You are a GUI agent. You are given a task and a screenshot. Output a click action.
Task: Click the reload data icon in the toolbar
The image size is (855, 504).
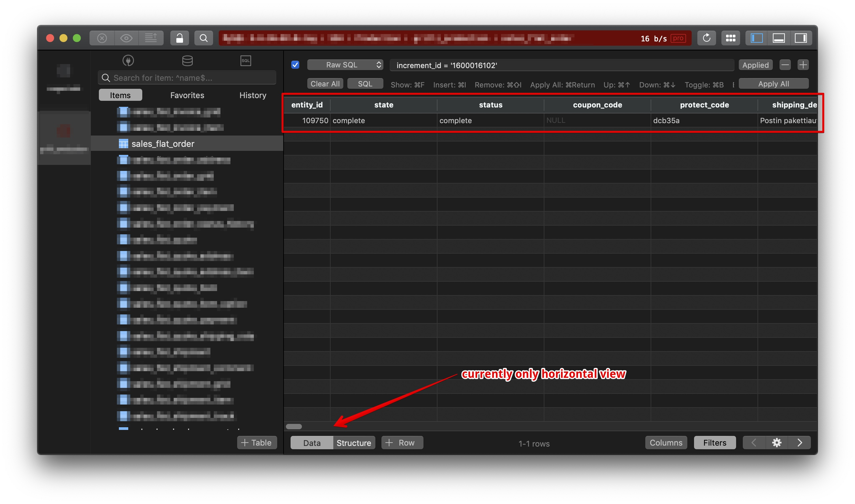click(x=707, y=38)
